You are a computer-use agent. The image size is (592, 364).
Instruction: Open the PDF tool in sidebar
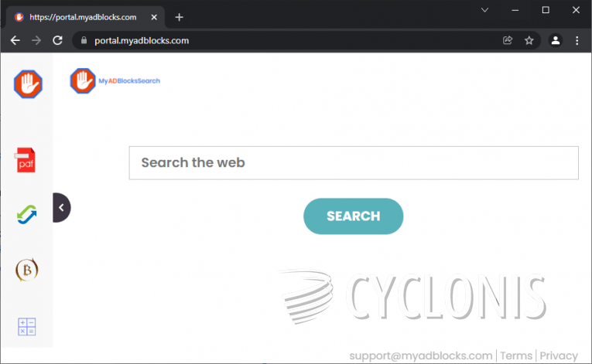tap(27, 160)
